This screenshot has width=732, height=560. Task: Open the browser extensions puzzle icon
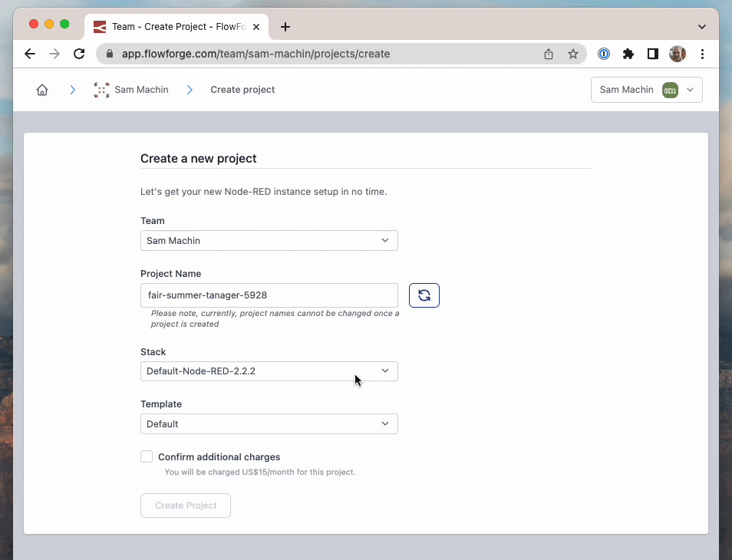tap(628, 54)
